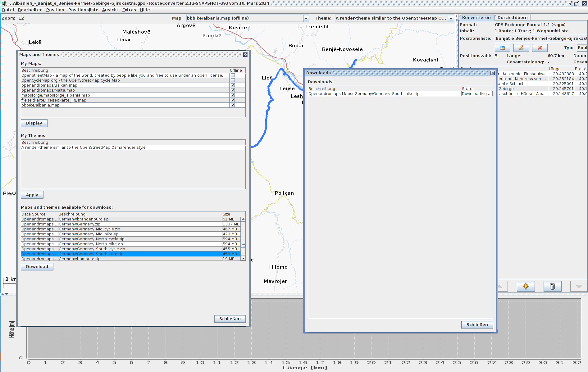Click the yellow star new position icon
588x372 pixels.
click(526, 286)
